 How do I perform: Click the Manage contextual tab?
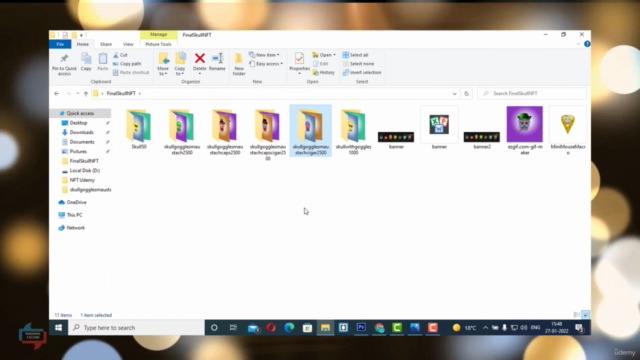158,35
